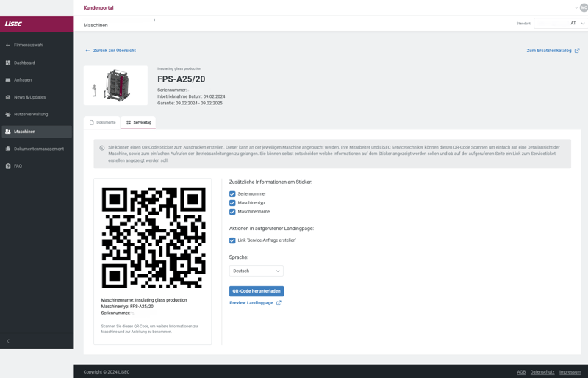
Task: Click the FPS-A25/20 machine thumbnail image
Action: coord(115,85)
